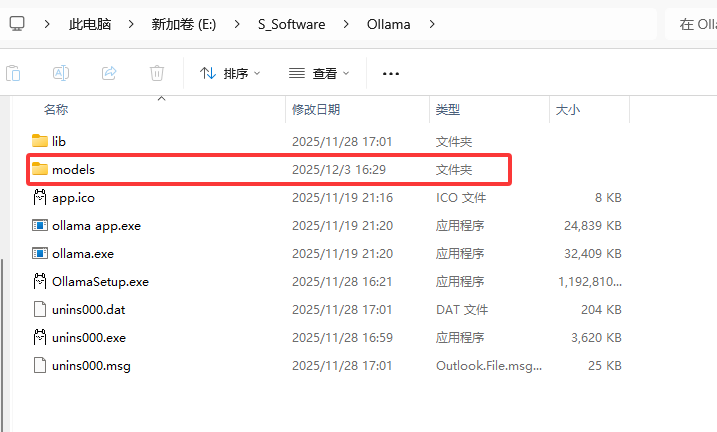
Task: Expand the chevron before 此电脑
Action: [x=47, y=24]
